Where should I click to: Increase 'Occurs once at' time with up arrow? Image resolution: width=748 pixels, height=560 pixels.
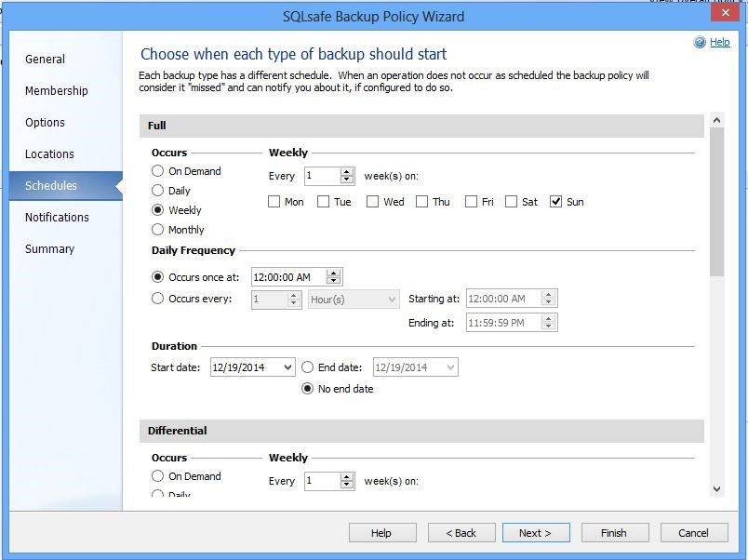click(x=333, y=273)
